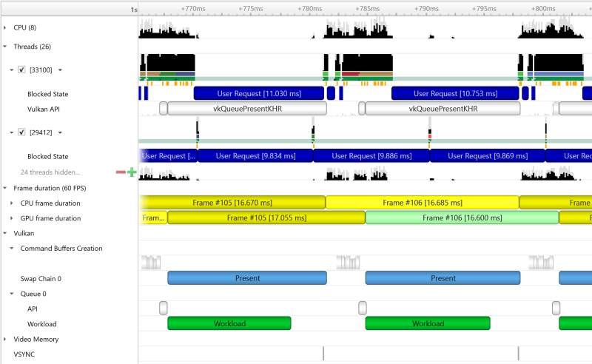Click the green plus icon to show threads
The height and width of the screenshot is (364, 592).
pos(132,172)
